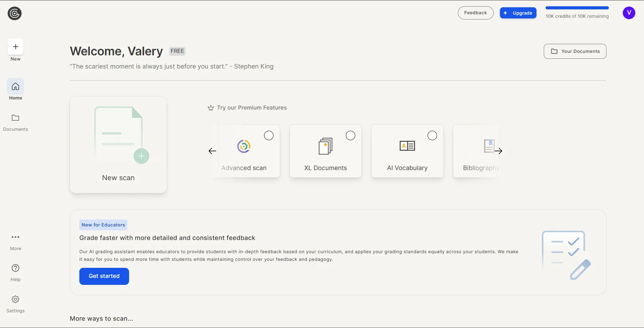
Task: Open the user avatar V menu
Action: click(x=629, y=13)
